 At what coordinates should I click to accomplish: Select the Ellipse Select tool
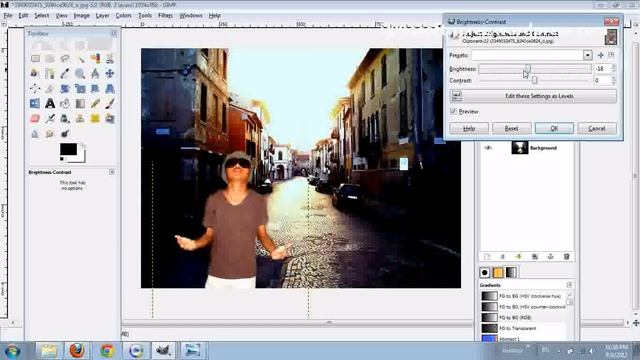point(50,59)
